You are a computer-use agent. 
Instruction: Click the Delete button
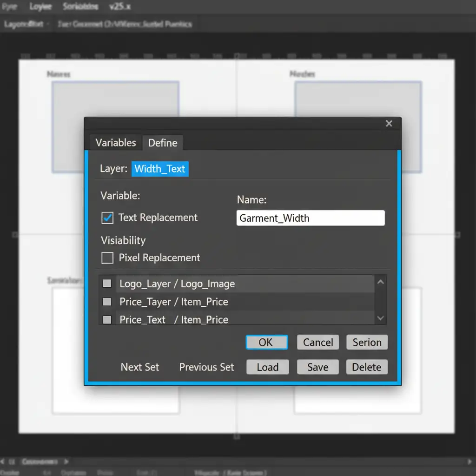pos(367,367)
